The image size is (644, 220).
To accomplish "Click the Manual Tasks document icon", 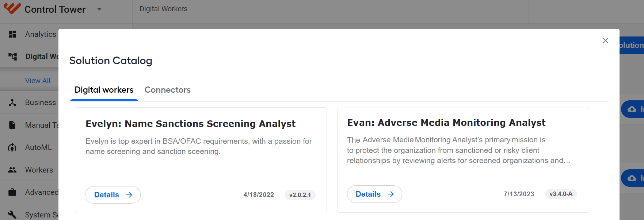I will (12, 125).
